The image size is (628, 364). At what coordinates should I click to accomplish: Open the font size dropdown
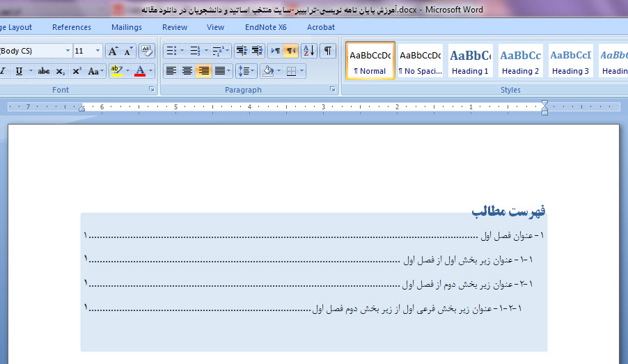coord(97,51)
